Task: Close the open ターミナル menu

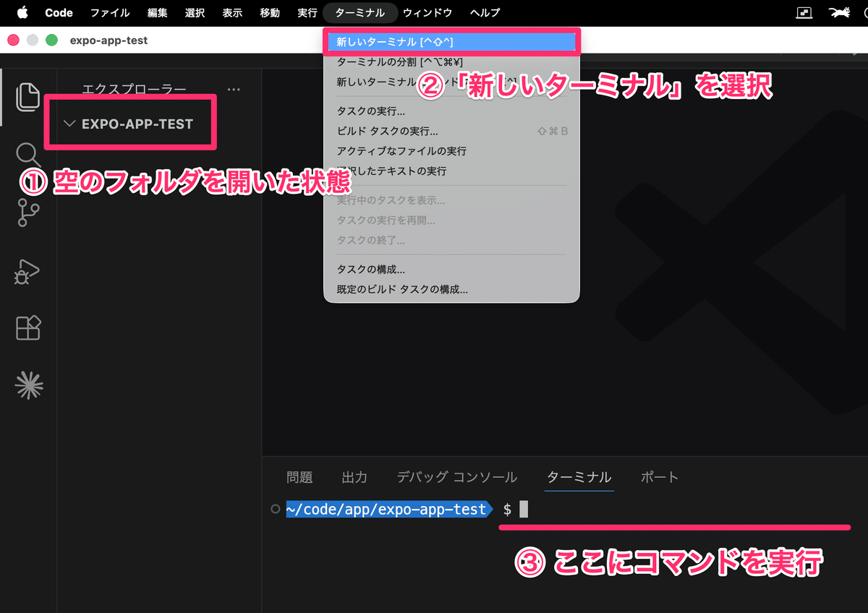Action: click(x=360, y=12)
